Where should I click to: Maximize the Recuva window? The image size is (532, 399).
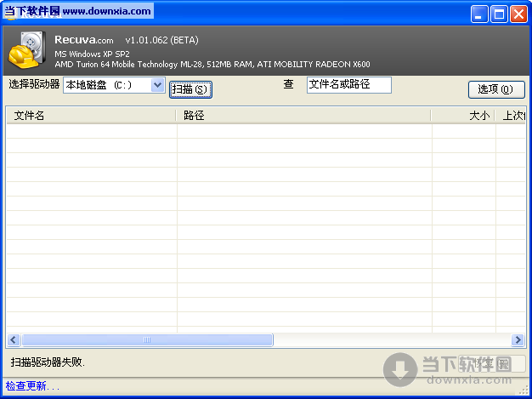point(499,14)
